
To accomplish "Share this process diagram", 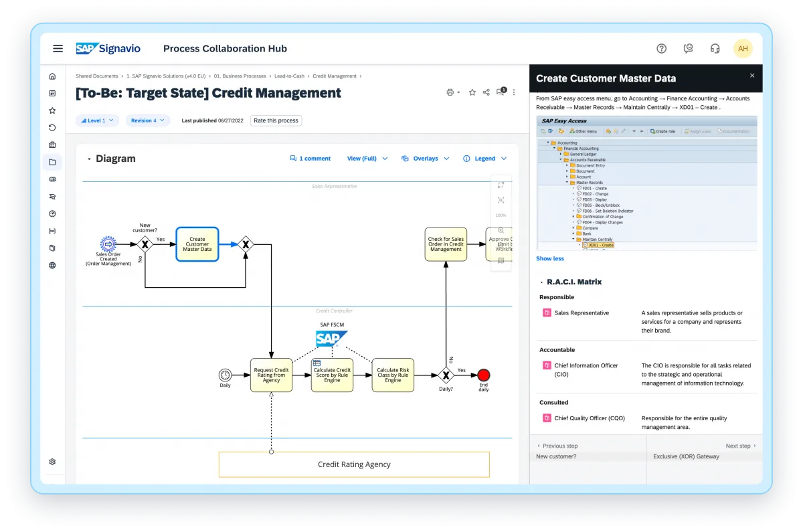I will coord(486,92).
